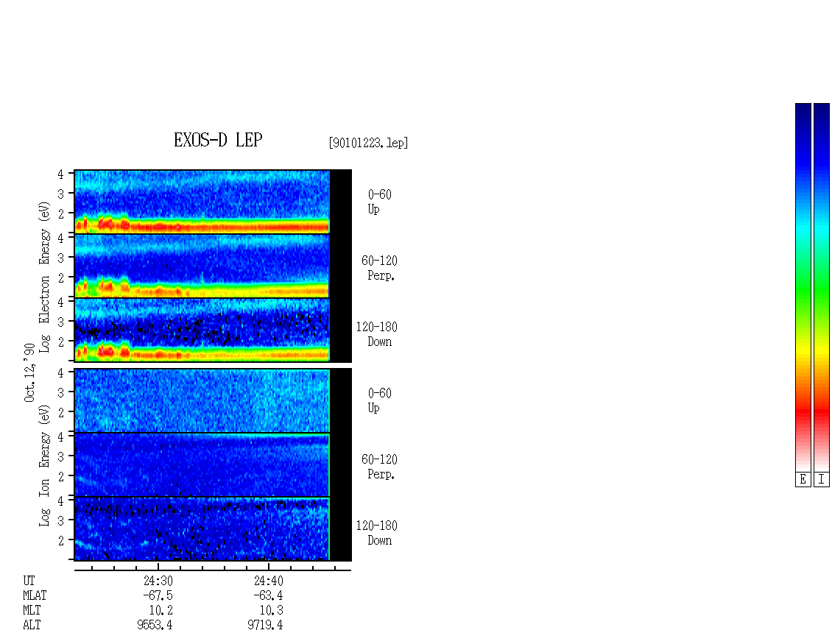Click the Log Electron Energy (eV) axis label
Screen dimensions: 832x644
[x=44, y=277]
